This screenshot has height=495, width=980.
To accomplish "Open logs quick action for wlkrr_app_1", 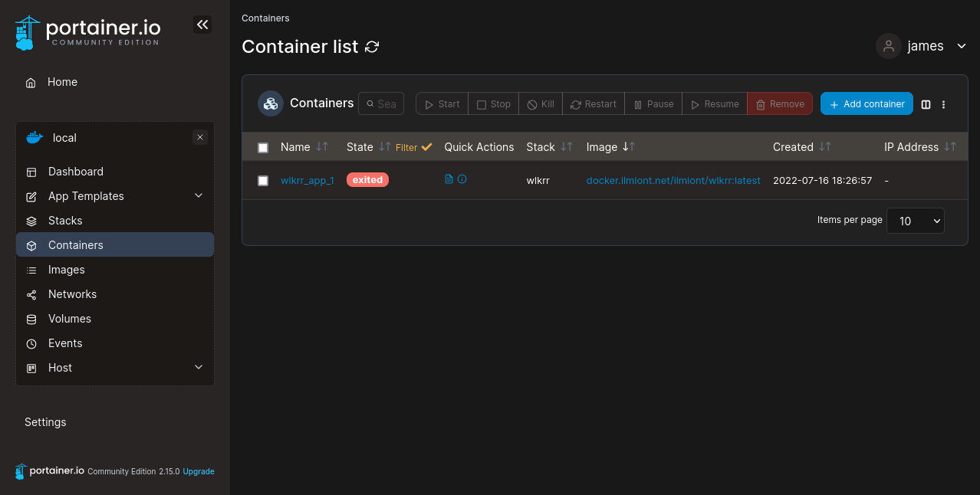I will click(449, 179).
